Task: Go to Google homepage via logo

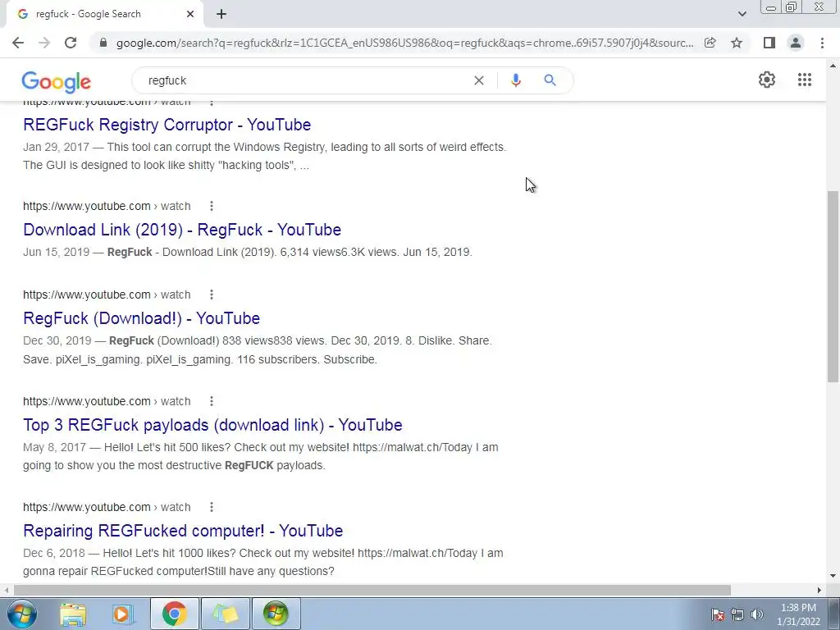Action: 57,81
